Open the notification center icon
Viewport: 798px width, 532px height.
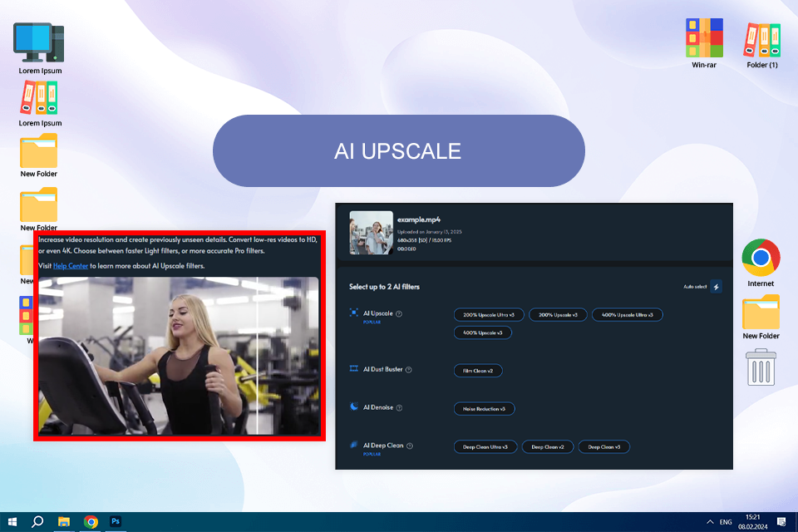tap(781, 522)
